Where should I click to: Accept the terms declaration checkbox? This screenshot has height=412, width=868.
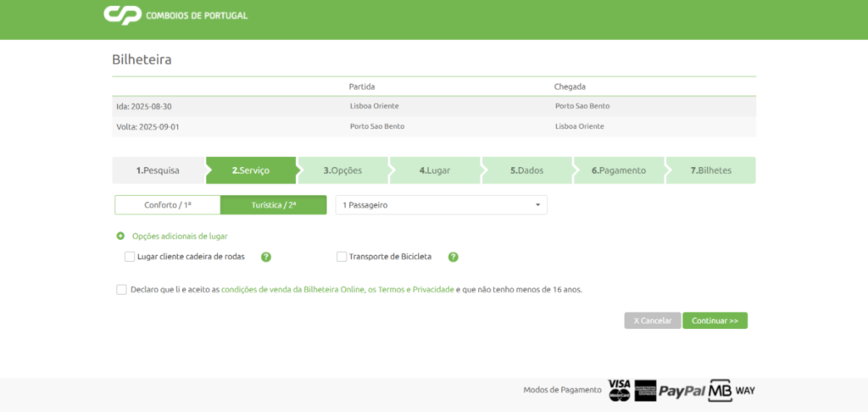click(x=121, y=290)
